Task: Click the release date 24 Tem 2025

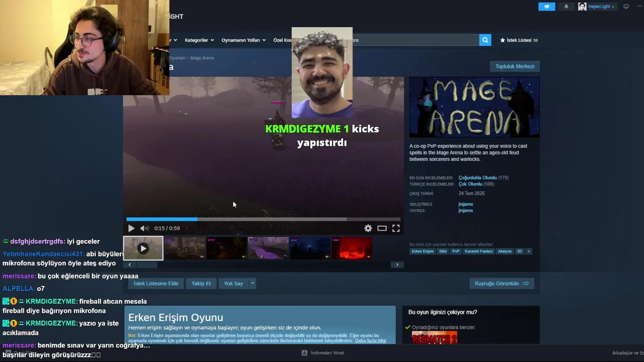Action: point(471,194)
